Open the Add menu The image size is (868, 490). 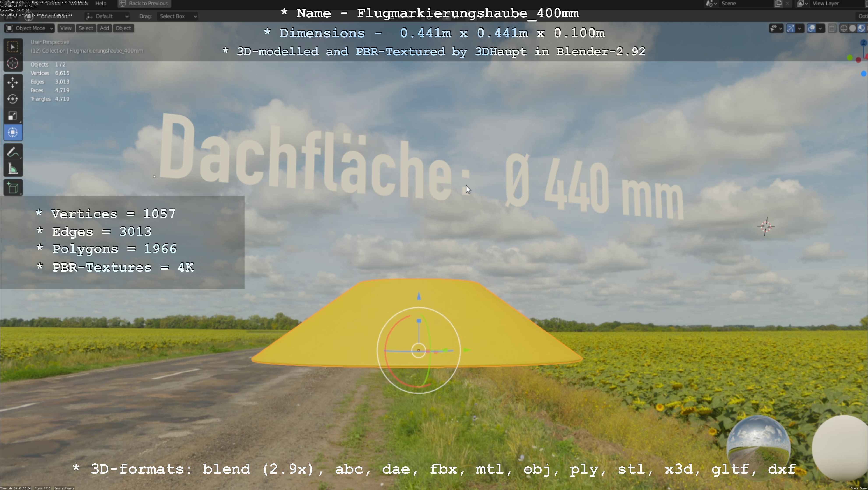[104, 28]
